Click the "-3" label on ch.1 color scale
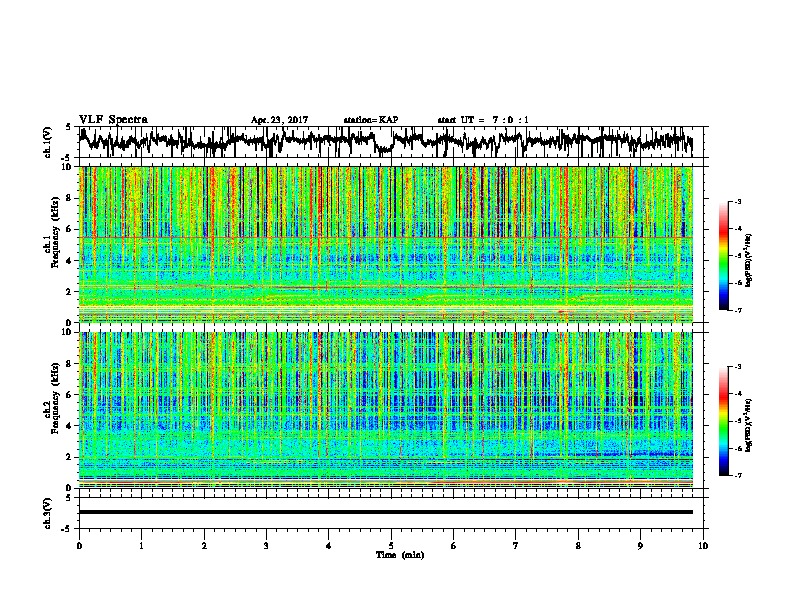The width and height of the screenshot is (792, 612). click(737, 202)
